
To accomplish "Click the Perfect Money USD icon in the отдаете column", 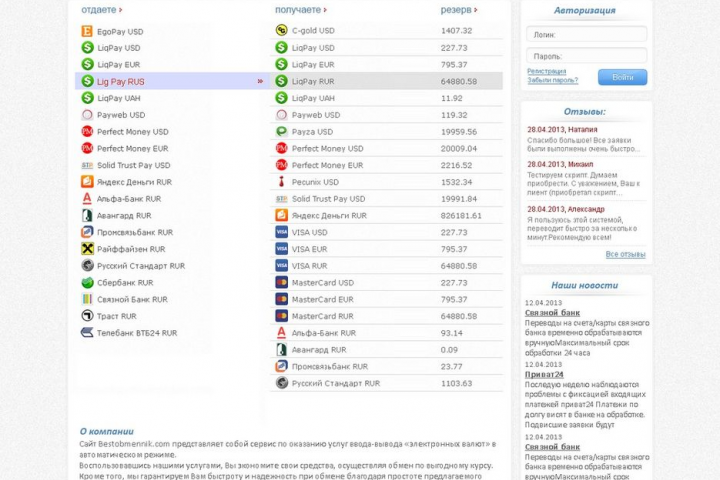I will point(87,132).
